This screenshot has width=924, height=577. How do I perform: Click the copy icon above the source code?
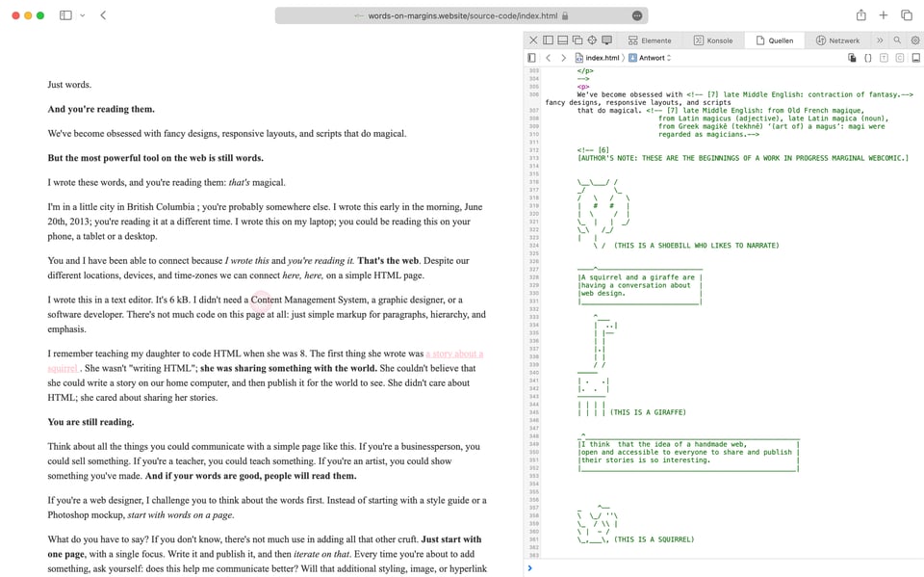click(852, 58)
